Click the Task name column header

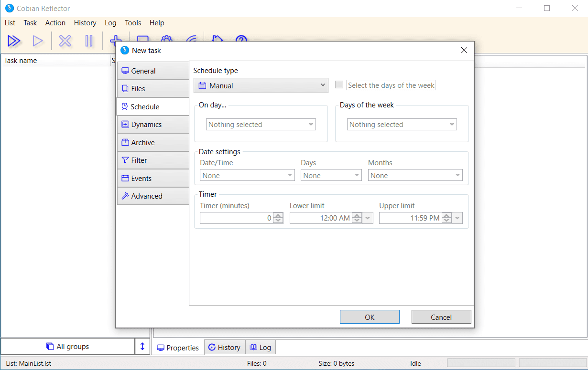point(55,60)
